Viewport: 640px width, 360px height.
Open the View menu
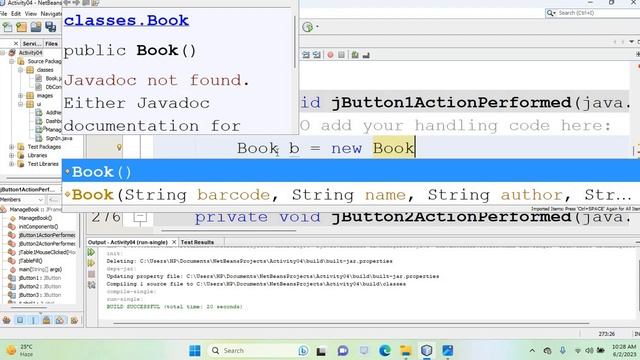31,13
